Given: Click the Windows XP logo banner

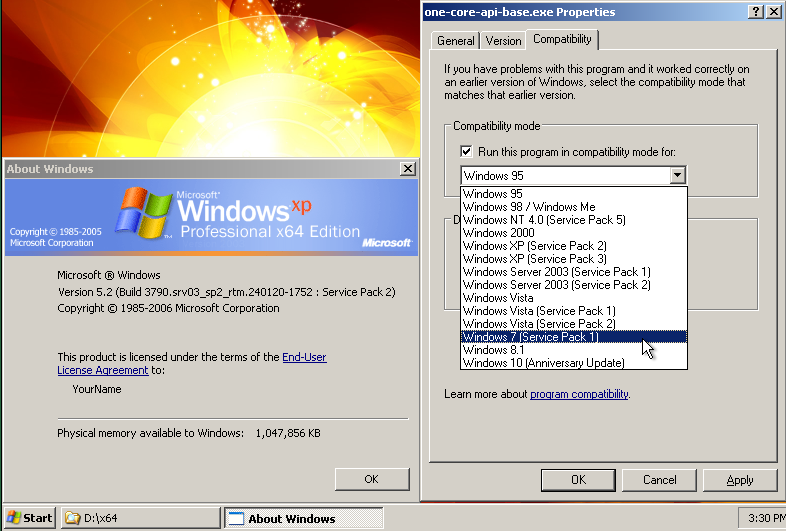Looking at the screenshot, I should click(x=211, y=218).
